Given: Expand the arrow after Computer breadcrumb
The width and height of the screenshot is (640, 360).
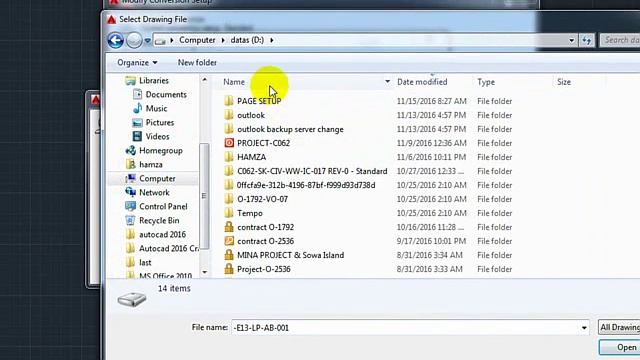Looking at the screenshot, I should (x=223, y=40).
